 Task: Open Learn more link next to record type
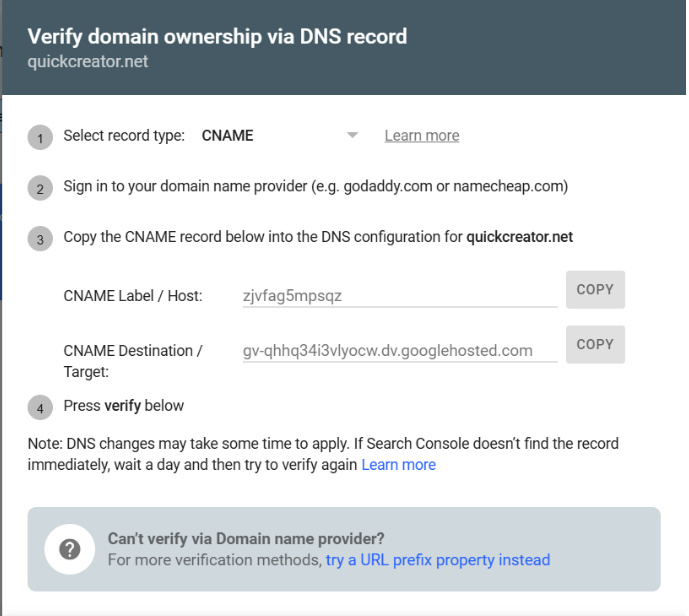422,136
